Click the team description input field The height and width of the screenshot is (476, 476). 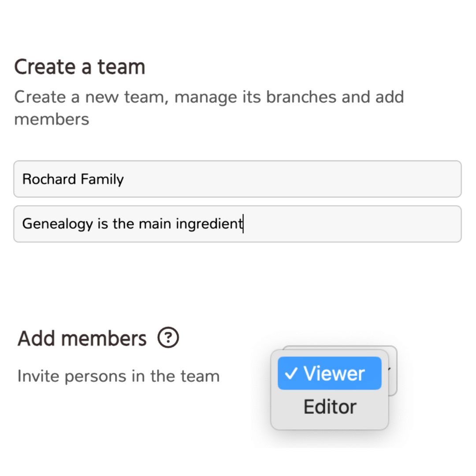238,224
